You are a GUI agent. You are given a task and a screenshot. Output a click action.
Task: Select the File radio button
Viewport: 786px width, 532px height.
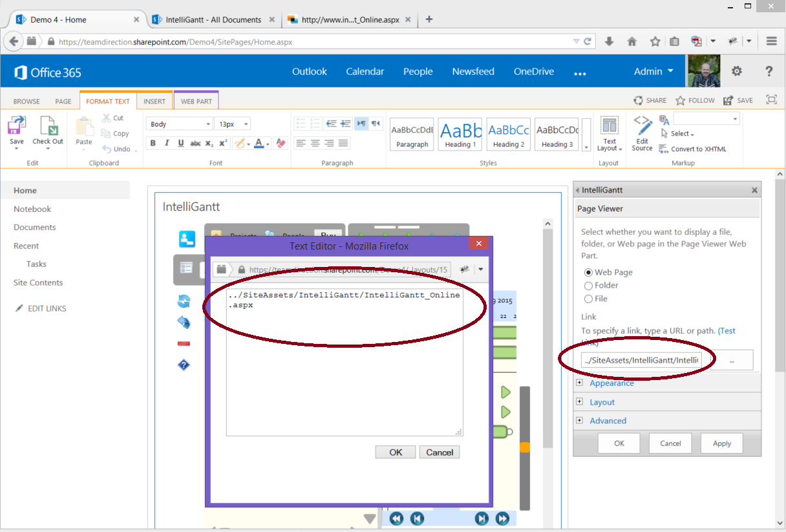pyautogui.click(x=588, y=299)
